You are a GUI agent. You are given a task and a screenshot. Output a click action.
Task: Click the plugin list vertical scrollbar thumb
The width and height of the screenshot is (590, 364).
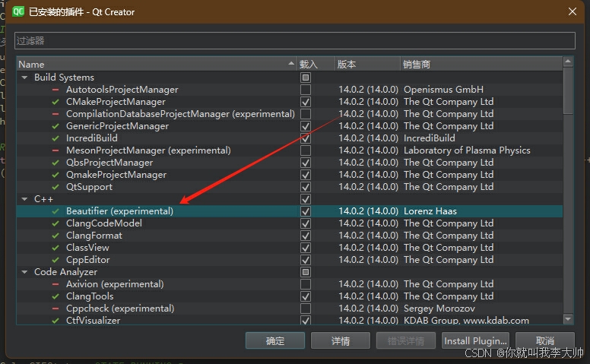(x=568, y=90)
